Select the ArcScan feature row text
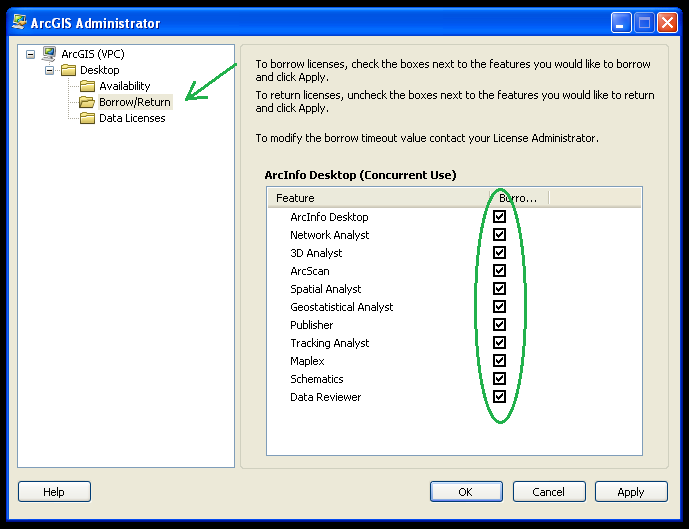 click(309, 271)
